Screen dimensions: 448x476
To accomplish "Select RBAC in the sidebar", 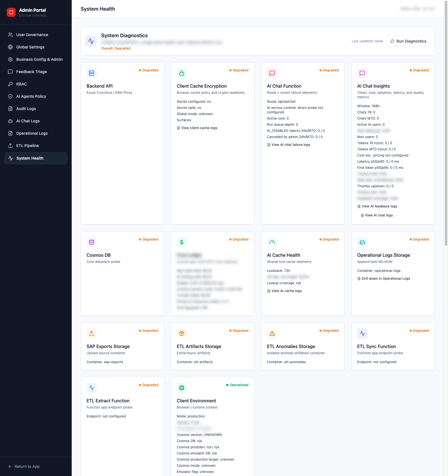I will pyautogui.click(x=36, y=84).
